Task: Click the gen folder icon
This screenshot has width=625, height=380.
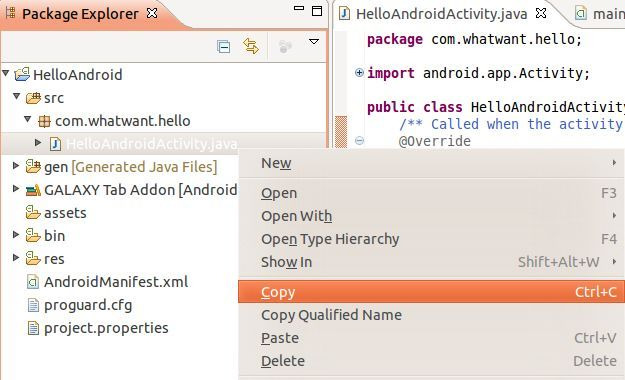Action: pos(33,167)
